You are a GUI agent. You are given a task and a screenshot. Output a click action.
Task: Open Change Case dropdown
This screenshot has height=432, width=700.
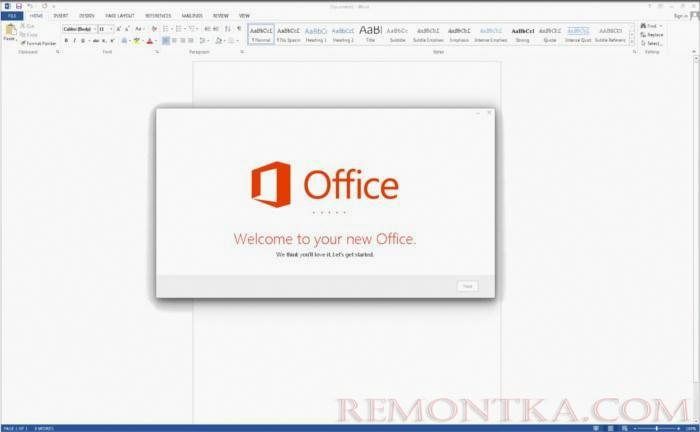[139, 29]
